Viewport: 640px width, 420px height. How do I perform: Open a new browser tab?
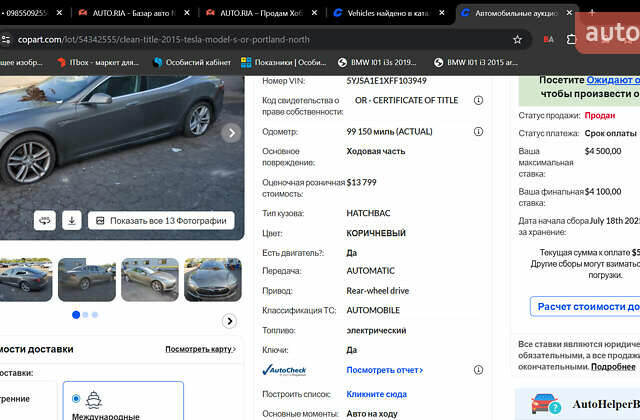pos(591,13)
